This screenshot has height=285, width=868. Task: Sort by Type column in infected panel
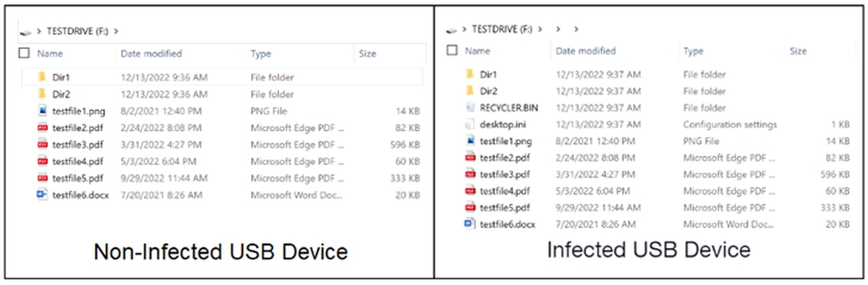click(x=693, y=51)
